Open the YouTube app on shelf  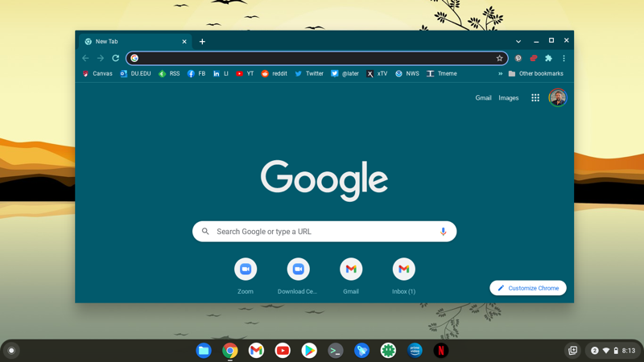pos(283,351)
